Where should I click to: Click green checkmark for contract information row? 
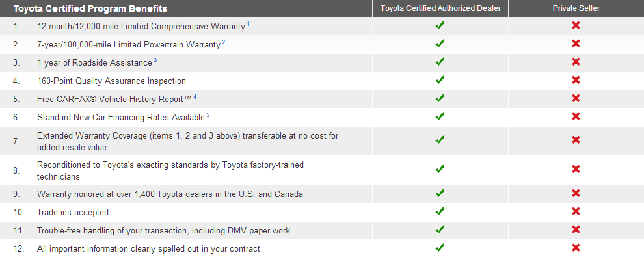[x=440, y=248]
